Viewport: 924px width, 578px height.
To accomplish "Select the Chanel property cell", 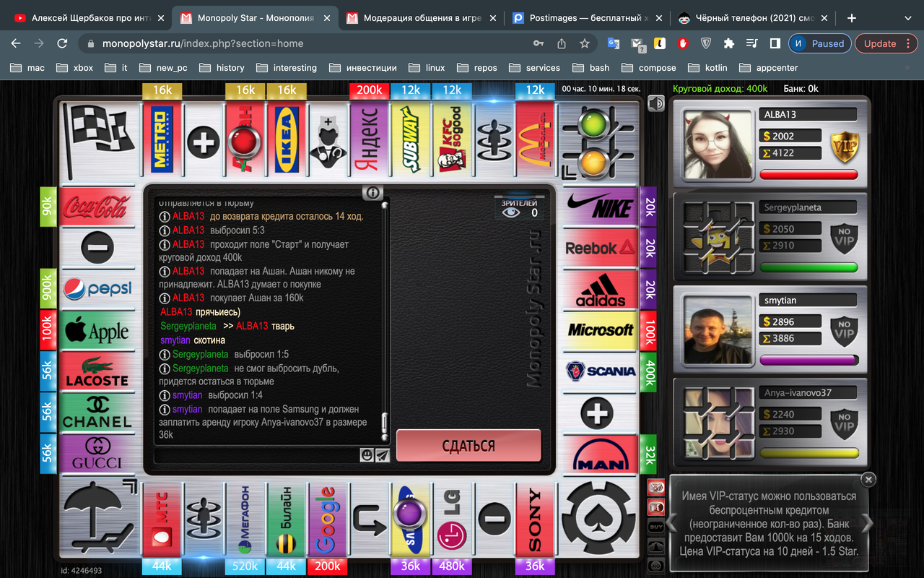I will coord(96,413).
